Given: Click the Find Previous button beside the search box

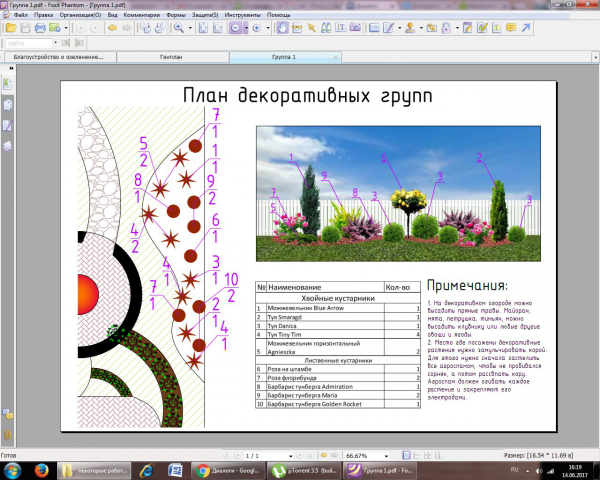Looking at the screenshot, I should (x=65, y=43).
